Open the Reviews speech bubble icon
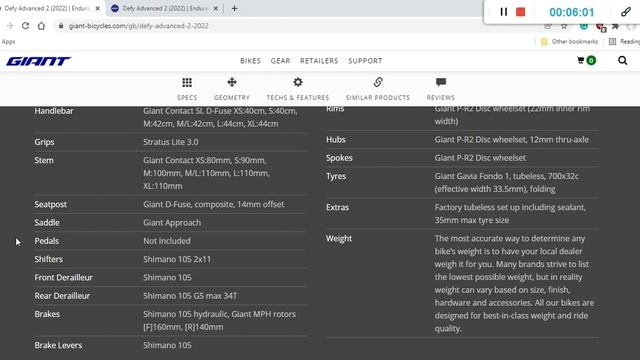This screenshot has width=640, height=360. [441, 82]
